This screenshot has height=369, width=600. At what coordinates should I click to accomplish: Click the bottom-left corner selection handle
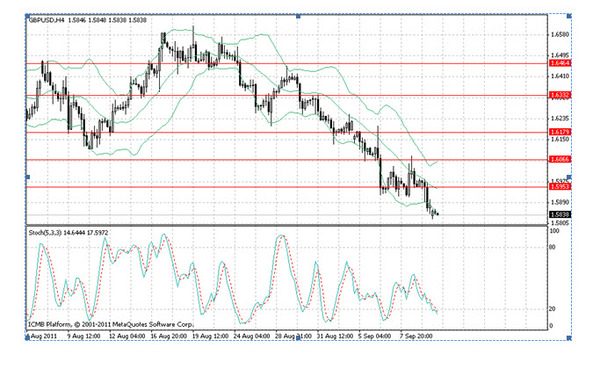click(27, 338)
